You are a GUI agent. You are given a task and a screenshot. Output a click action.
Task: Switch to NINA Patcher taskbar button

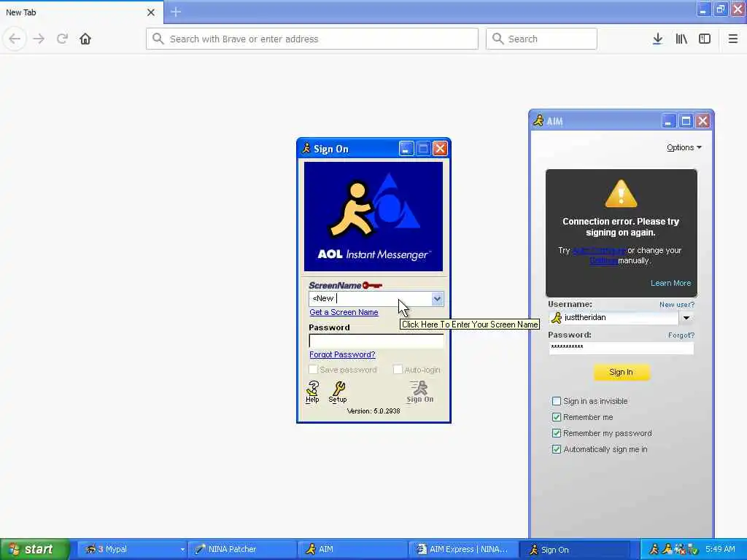(243, 549)
